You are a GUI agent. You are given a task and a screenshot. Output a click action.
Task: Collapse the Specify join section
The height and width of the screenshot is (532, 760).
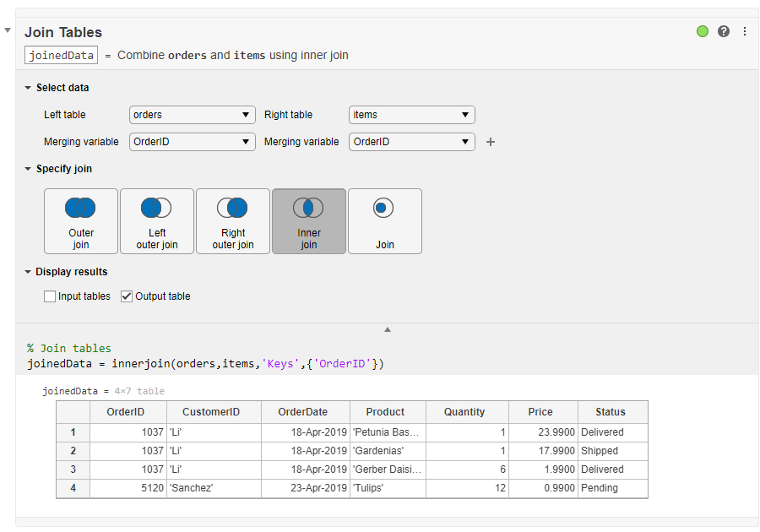[x=28, y=169]
